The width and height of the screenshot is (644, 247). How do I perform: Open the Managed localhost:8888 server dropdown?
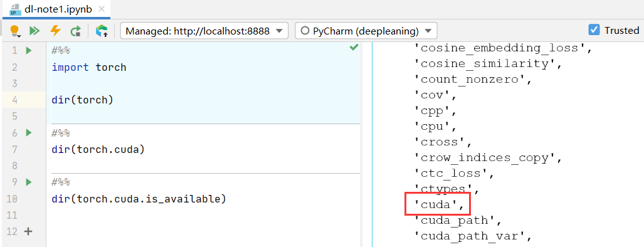pyautogui.click(x=204, y=31)
